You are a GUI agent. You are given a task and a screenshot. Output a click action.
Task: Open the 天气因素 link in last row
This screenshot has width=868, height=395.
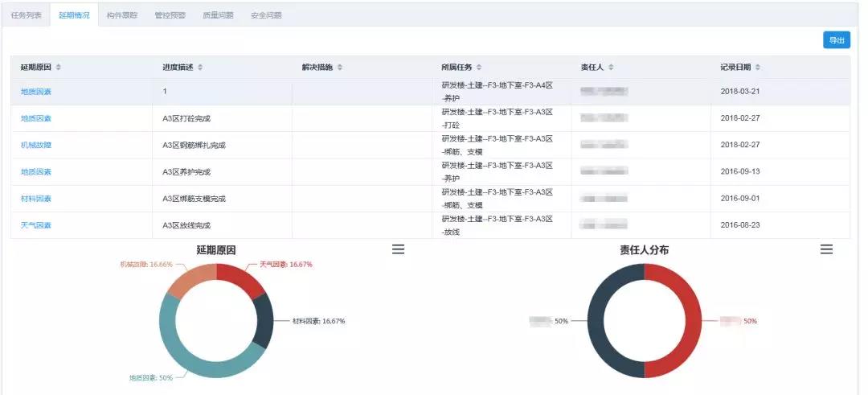[36, 225]
